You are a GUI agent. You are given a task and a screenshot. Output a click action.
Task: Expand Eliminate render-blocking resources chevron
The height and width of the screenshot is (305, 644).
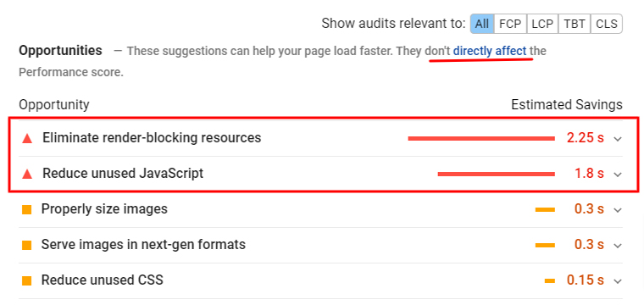(x=618, y=139)
